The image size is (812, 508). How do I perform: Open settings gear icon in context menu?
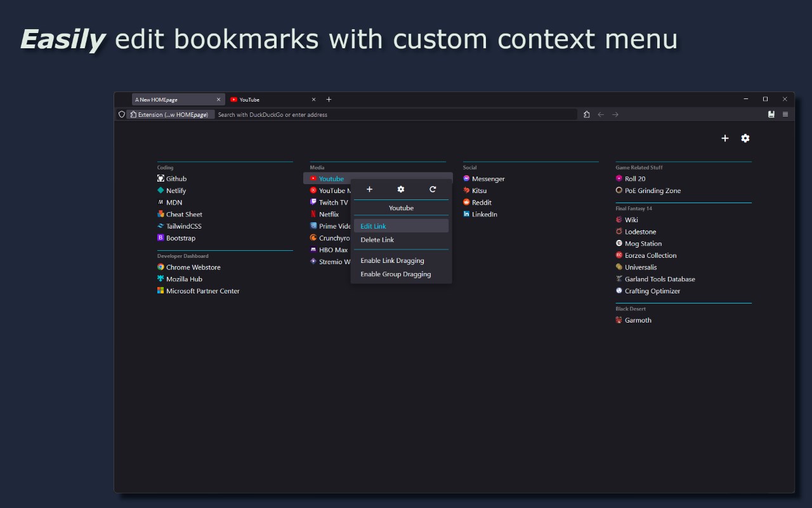click(x=401, y=189)
